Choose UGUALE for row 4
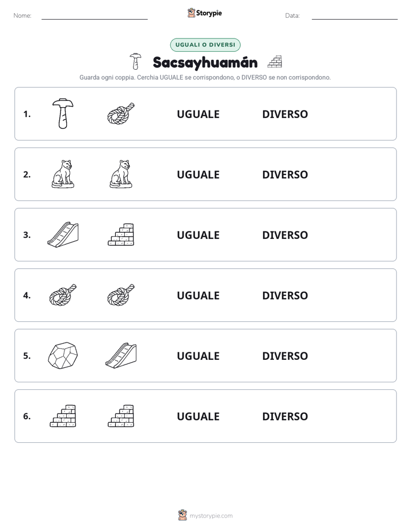 click(x=198, y=295)
